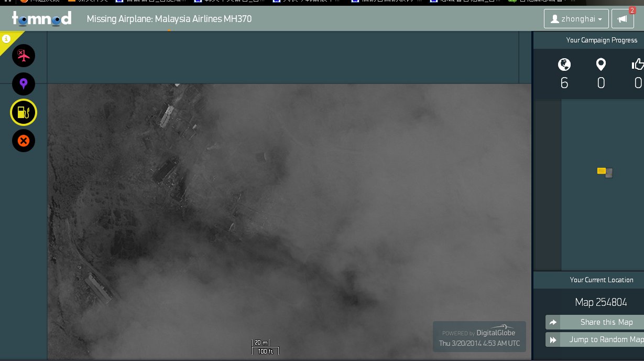Open the megaphone notifications icon
The width and height of the screenshot is (644, 361).
coord(622,19)
